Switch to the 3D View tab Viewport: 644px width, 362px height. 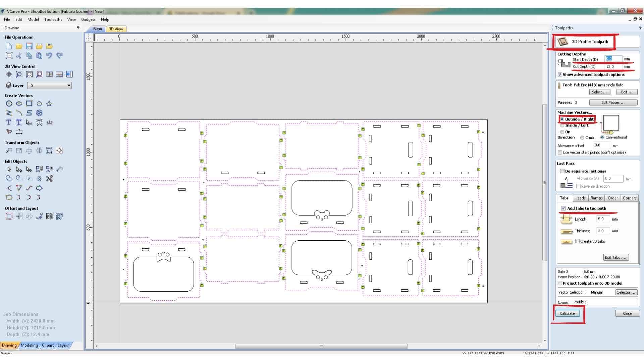pyautogui.click(x=116, y=29)
